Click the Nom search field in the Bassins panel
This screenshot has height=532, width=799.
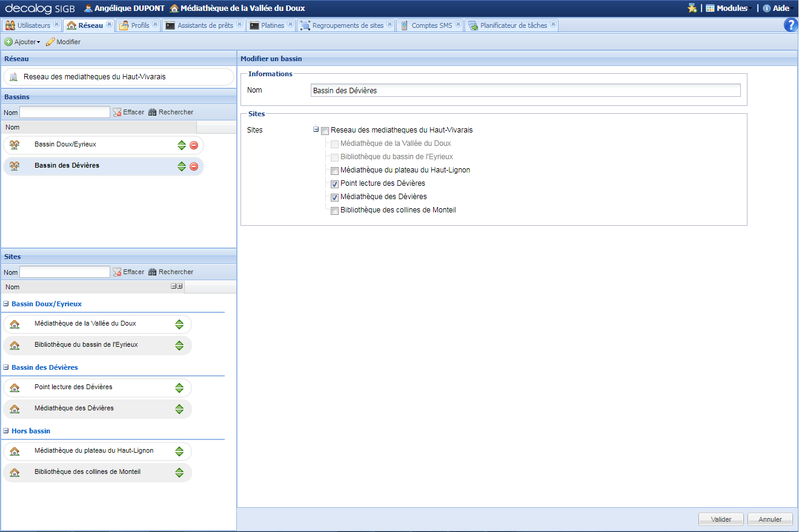coord(64,112)
